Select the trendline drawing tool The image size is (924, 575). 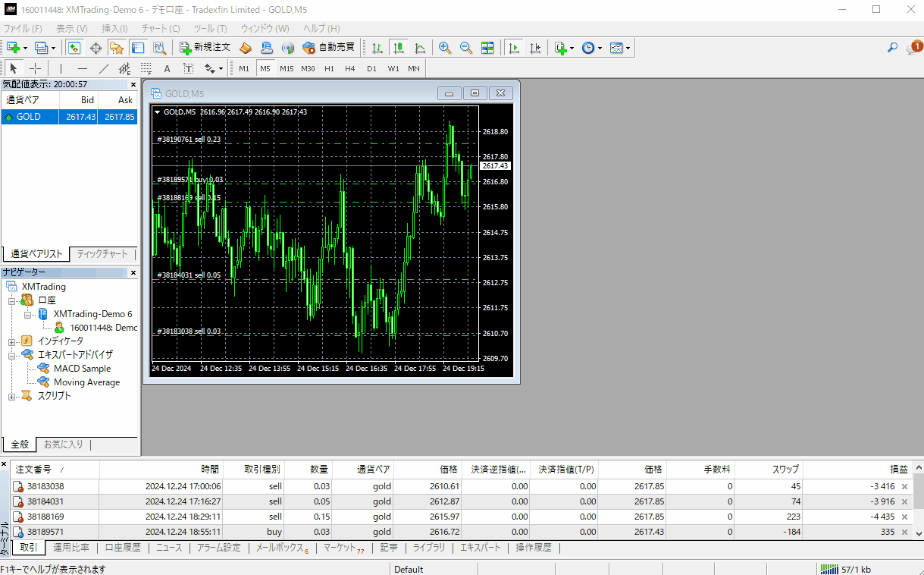pyautogui.click(x=104, y=68)
